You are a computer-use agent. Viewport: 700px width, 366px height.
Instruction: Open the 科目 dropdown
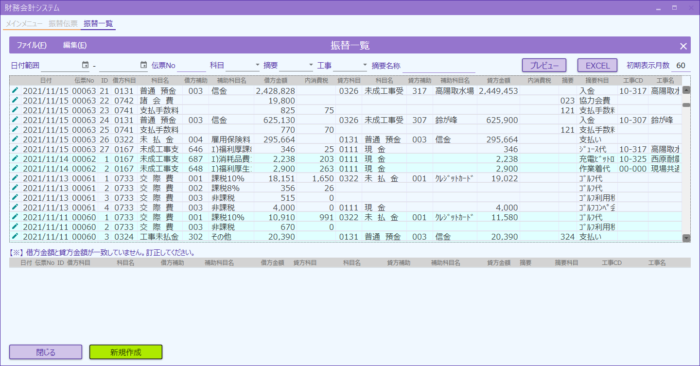(257, 65)
